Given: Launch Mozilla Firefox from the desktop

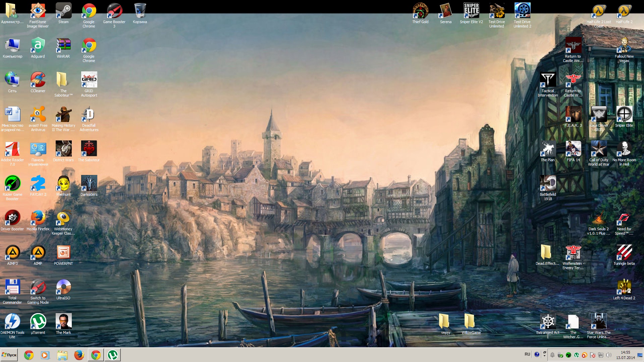Looking at the screenshot, I should [x=38, y=221].
